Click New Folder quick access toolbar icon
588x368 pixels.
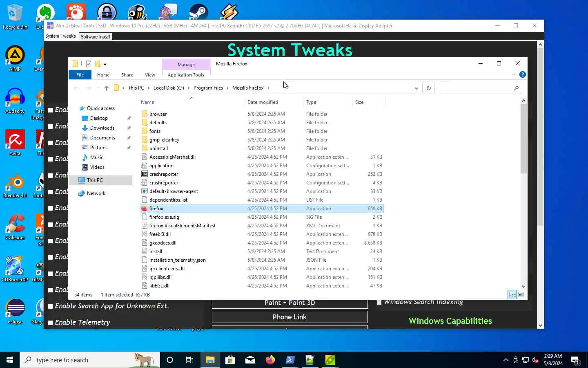point(98,64)
